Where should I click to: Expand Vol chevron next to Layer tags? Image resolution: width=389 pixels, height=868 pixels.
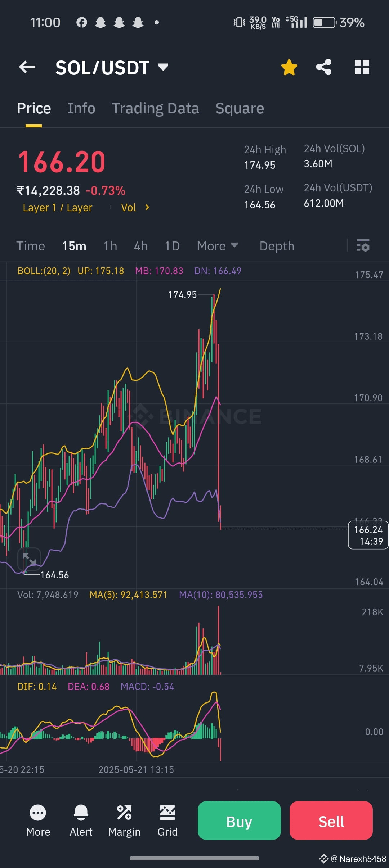tap(147, 207)
